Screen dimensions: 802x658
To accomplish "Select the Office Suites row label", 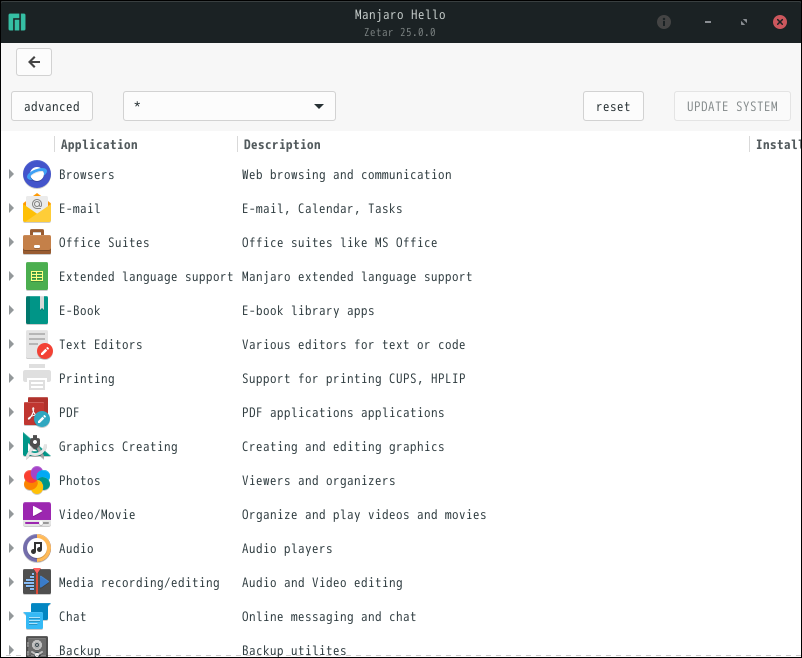I will pyautogui.click(x=104, y=243).
